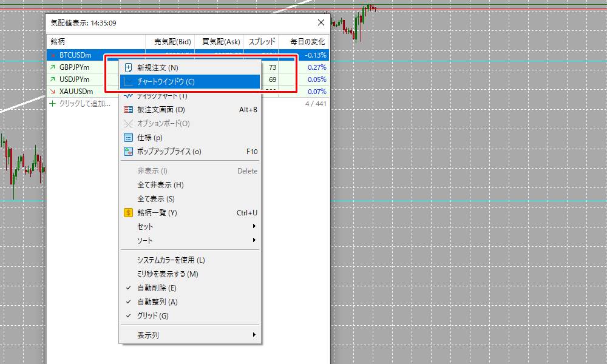Click the gold Symbols list (銘柄一覧) icon

click(128, 213)
